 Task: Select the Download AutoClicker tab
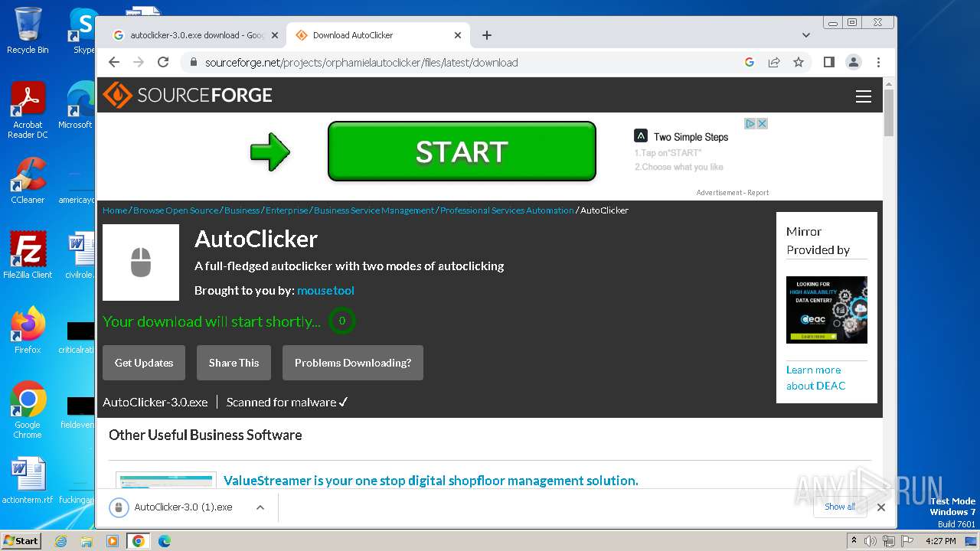(378, 35)
